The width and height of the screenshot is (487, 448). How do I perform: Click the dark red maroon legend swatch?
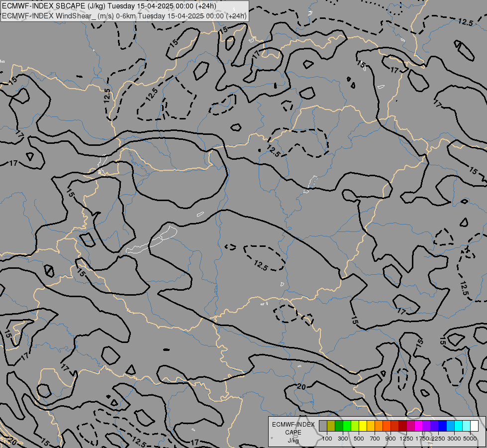(402, 426)
